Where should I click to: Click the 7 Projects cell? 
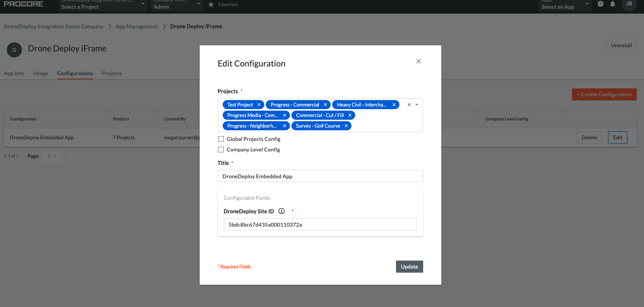124,137
